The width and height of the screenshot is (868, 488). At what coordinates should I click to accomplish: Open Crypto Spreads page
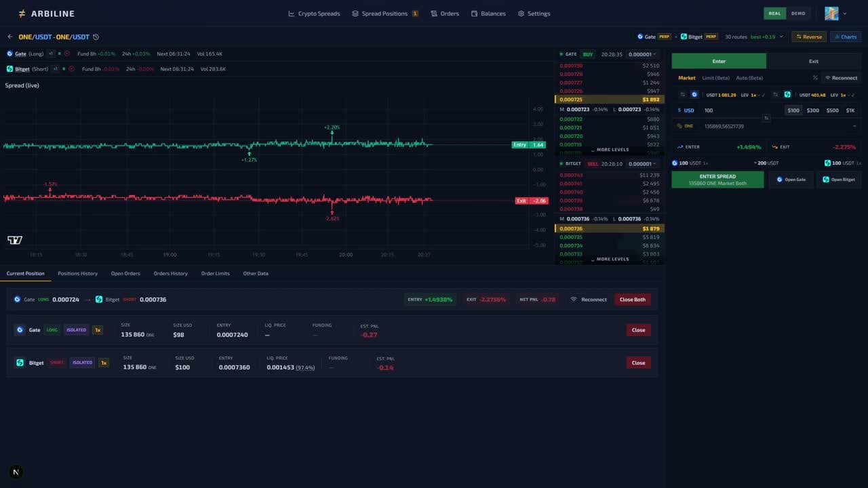click(x=314, y=14)
